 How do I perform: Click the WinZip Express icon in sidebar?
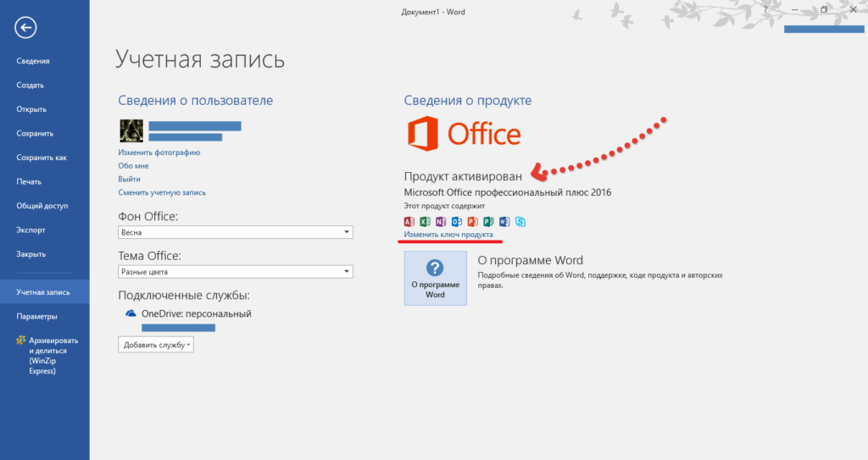click(21, 340)
